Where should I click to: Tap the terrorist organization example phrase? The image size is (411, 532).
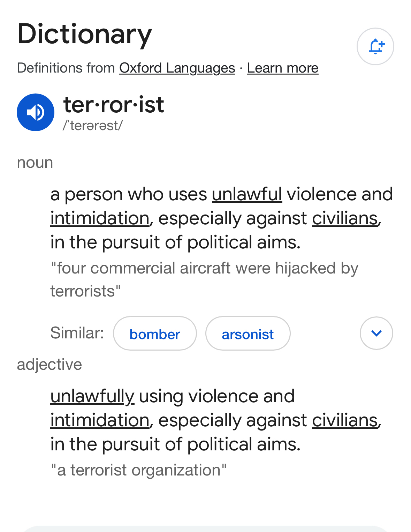pos(138,470)
